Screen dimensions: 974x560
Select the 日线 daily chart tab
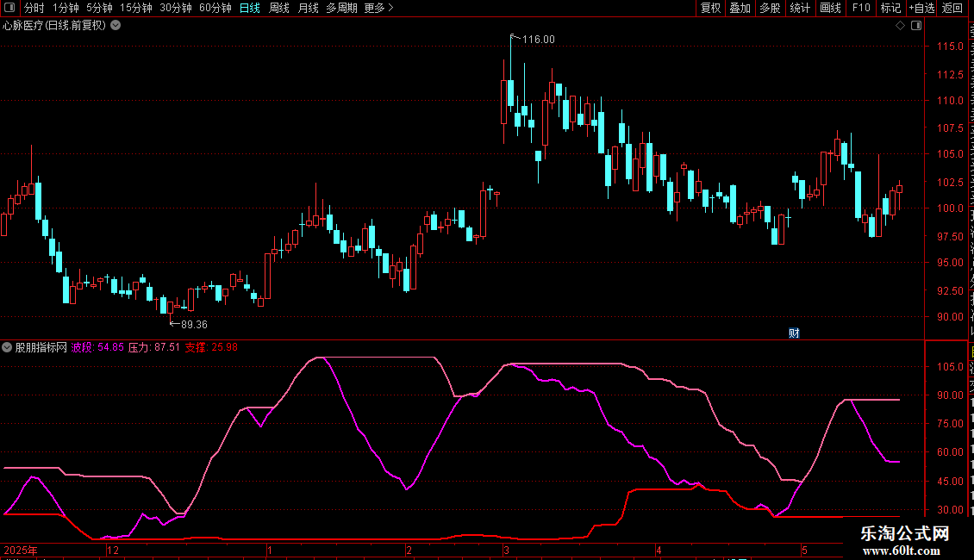click(x=250, y=8)
